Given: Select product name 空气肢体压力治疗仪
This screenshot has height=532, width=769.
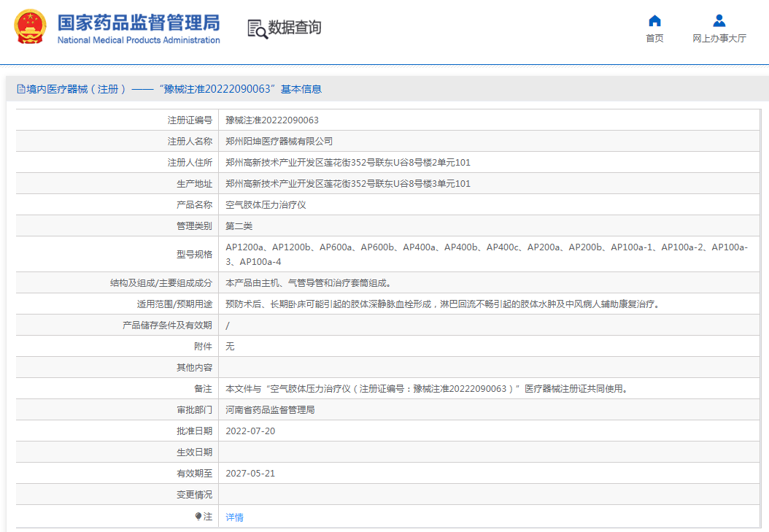Looking at the screenshot, I should pyautogui.click(x=266, y=204).
